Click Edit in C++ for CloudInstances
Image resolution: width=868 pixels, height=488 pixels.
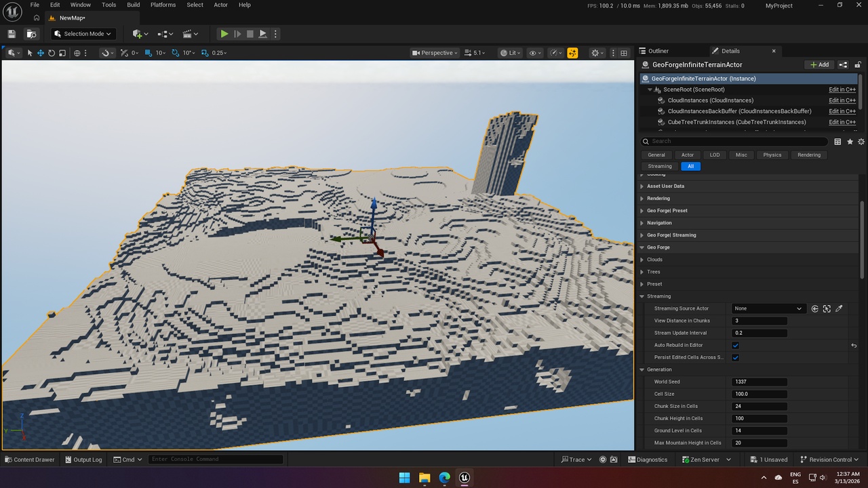coord(842,100)
